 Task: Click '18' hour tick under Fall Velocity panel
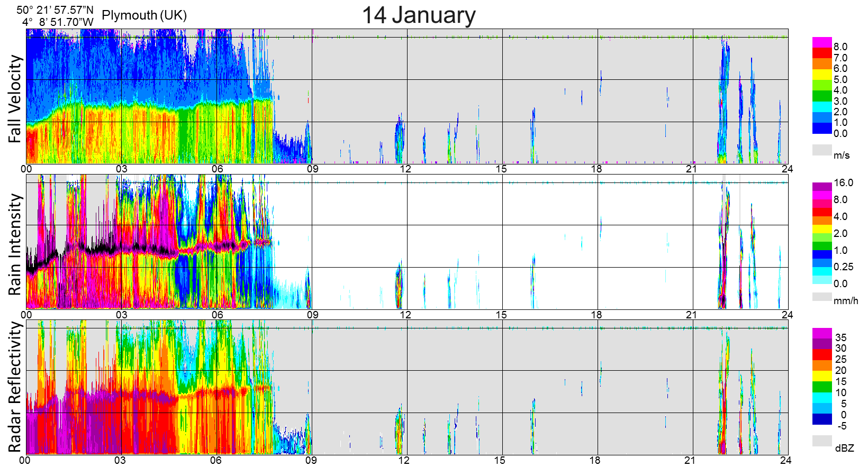[x=596, y=169]
